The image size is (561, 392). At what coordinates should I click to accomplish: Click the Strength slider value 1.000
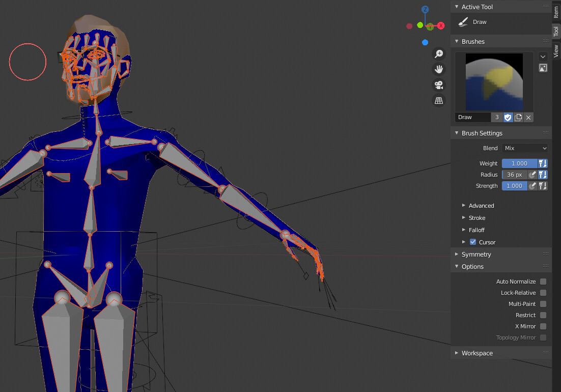pyautogui.click(x=515, y=186)
